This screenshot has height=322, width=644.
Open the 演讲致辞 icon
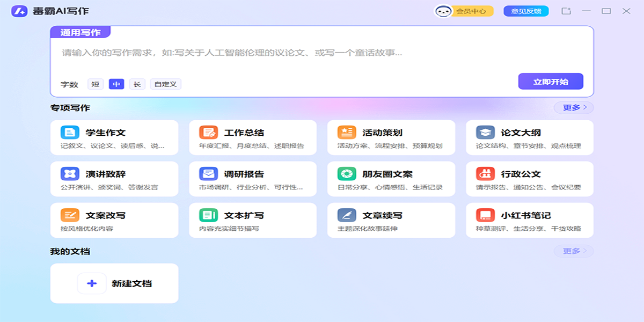(70, 174)
